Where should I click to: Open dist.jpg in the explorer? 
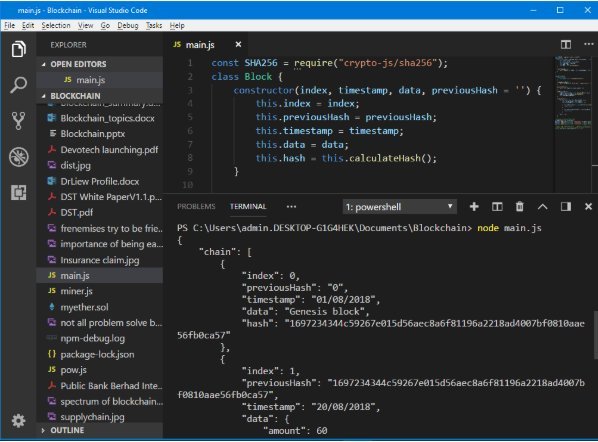100,166
